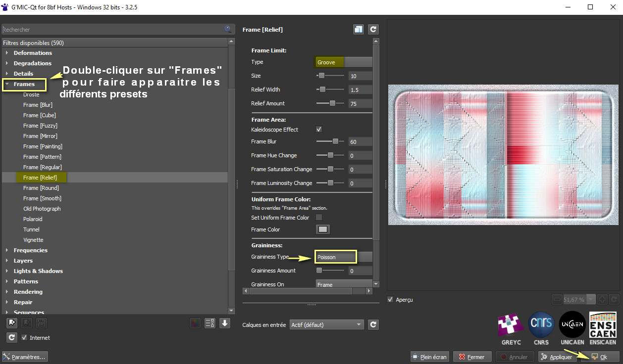Click the refresh filters icon beside Internet

[x=12, y=338]
